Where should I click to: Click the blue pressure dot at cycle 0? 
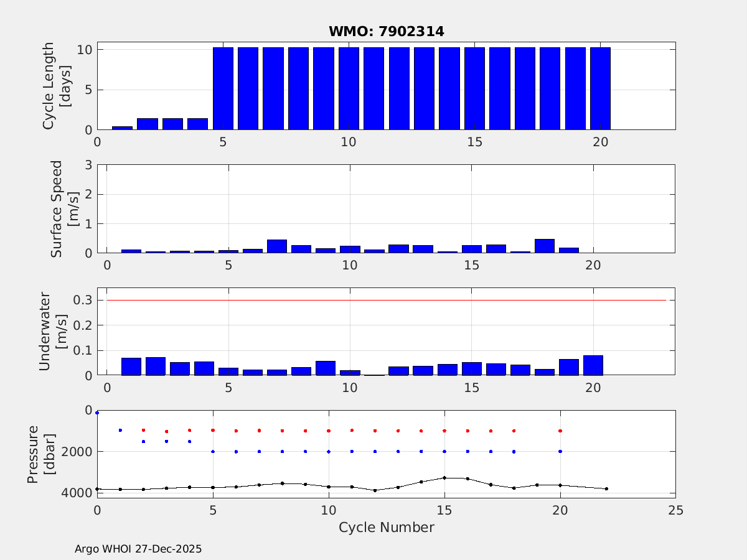click(x=97, y=413)
